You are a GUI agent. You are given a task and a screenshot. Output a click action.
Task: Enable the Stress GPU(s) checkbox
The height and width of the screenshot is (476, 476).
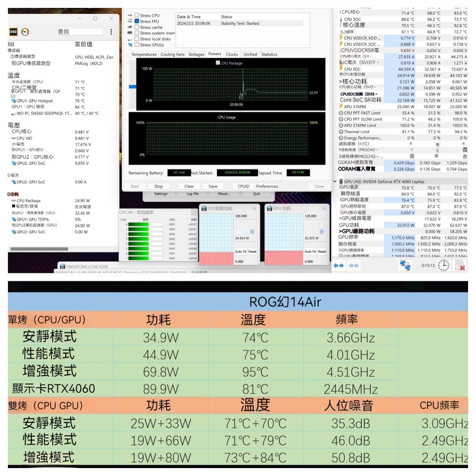click(137, 45)
